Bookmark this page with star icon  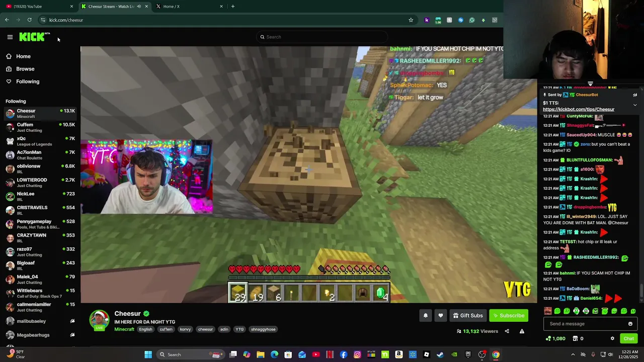tap(411, 20)
